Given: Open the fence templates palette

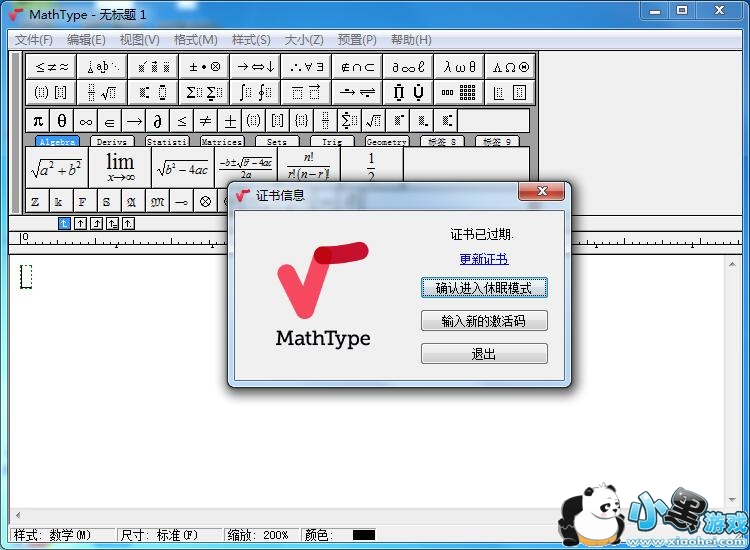Looking at the screenshot, I should coord(53,92).
